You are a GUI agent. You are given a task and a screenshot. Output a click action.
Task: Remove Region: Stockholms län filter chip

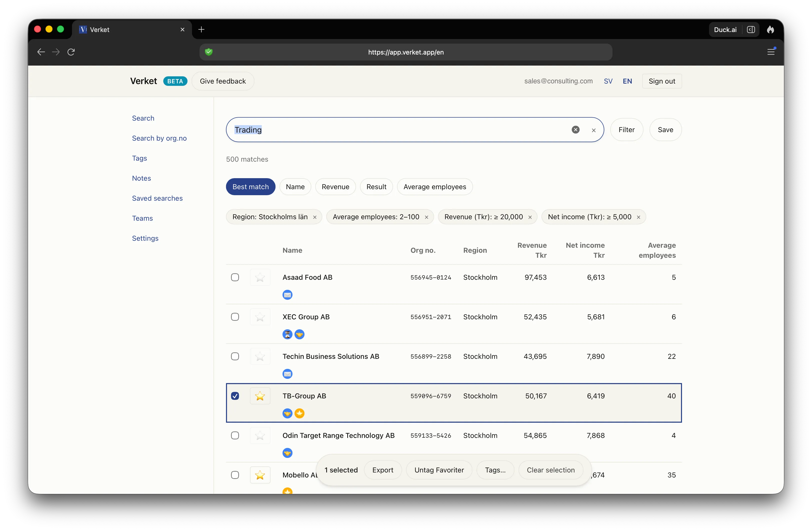click(x=314, y=217)
